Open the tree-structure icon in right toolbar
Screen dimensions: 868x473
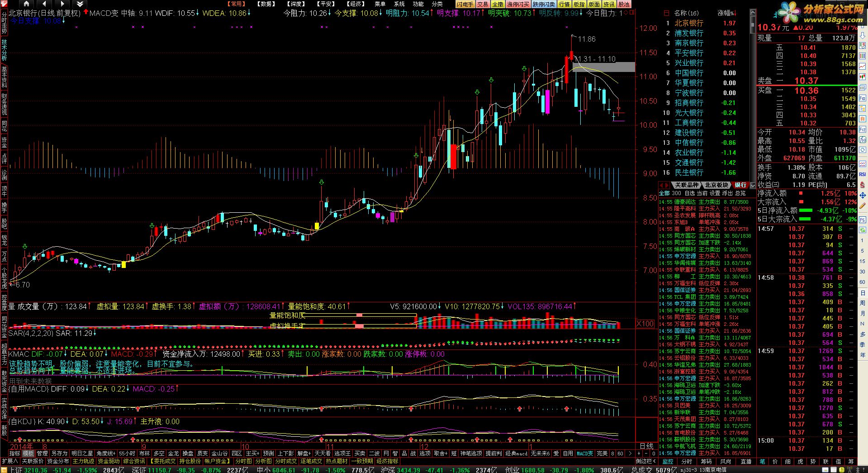pyautogui.click(x=863, y=109)
